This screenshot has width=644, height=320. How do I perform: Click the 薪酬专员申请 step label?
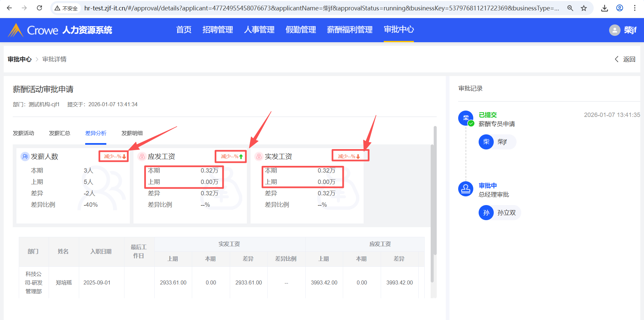[497, 124]
